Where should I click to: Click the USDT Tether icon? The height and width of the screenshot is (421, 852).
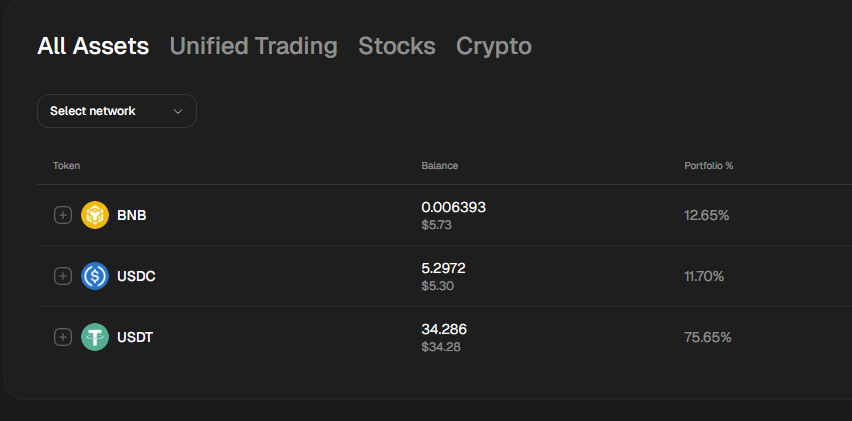(95, 337)
